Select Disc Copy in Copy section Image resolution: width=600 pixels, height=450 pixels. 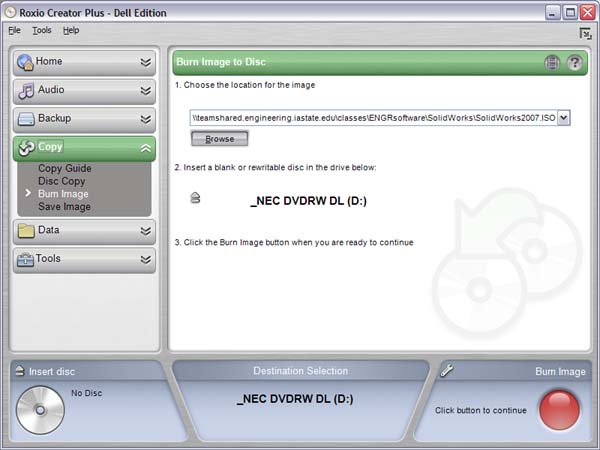point(62,181)
